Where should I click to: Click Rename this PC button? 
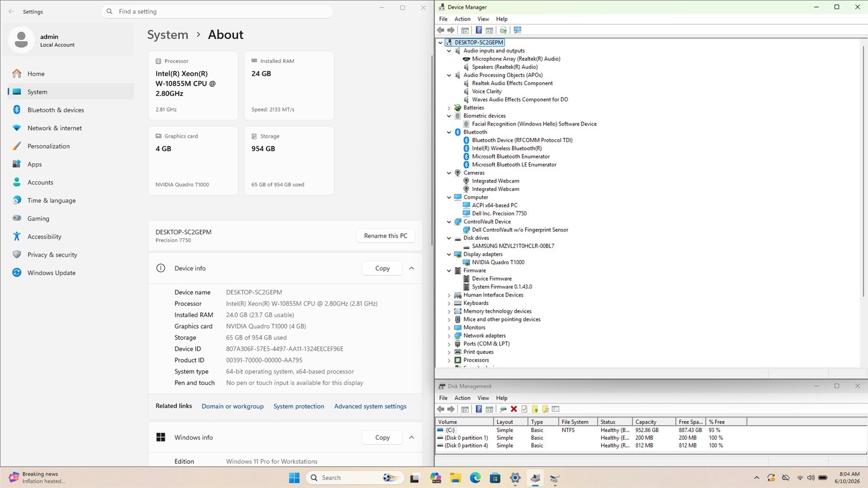click(386, 236)
